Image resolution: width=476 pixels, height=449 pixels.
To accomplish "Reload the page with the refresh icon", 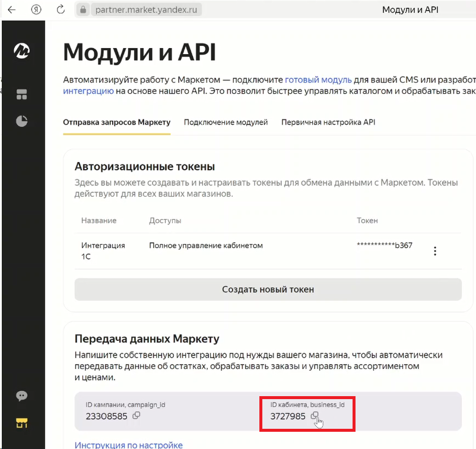I will pos(61,10).
